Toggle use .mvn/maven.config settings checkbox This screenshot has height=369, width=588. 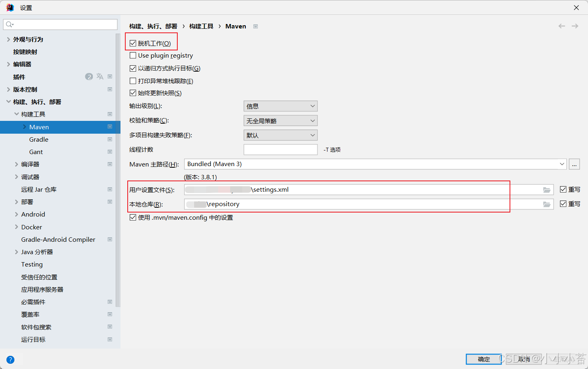point(133,217)
